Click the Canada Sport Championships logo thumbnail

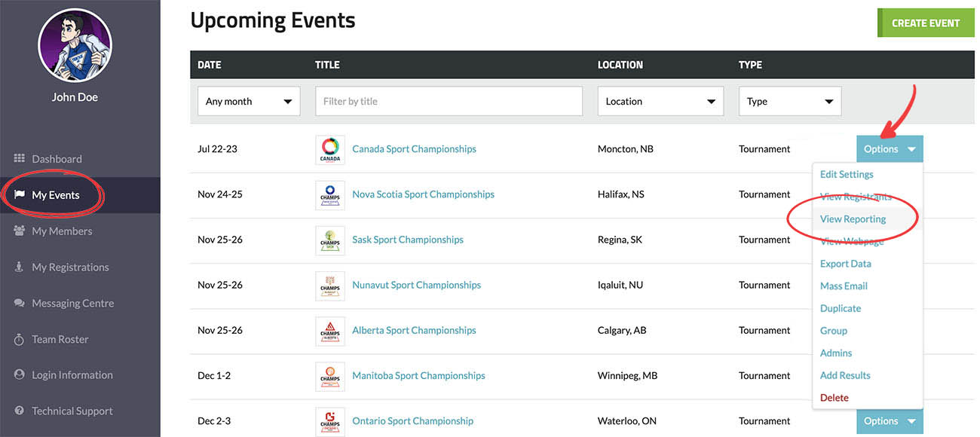click(329, 149)
